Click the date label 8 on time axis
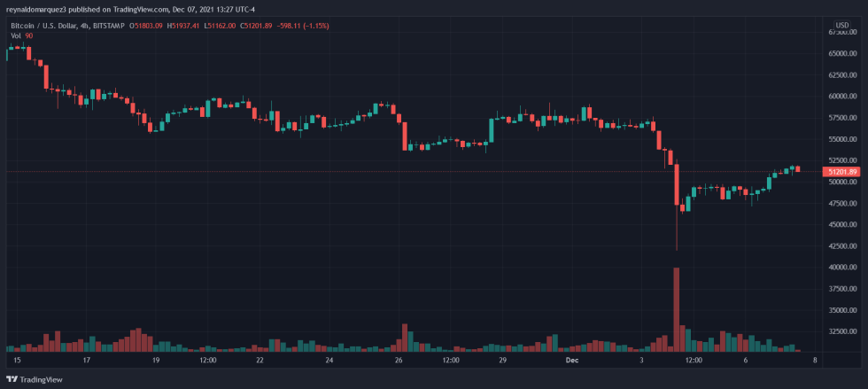The width and height of the screenshot is (868, 389). tap(815, 360)
